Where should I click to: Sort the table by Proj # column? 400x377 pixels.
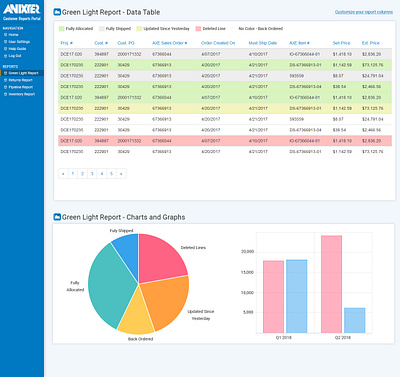coord(67,43)
